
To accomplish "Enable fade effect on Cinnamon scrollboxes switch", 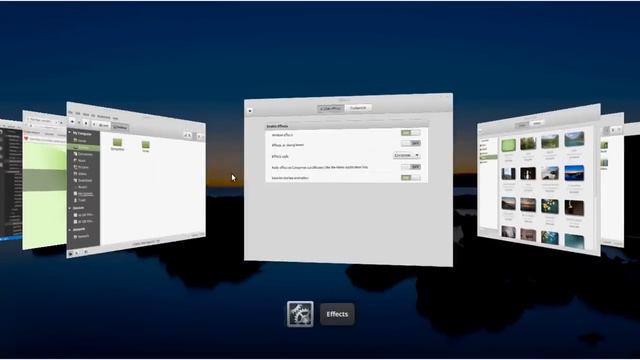I will pyautogui.click(x=411, y=167).
